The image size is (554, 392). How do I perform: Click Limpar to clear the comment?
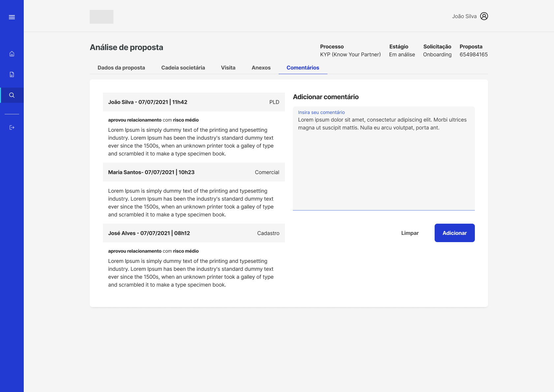point(410,233)
